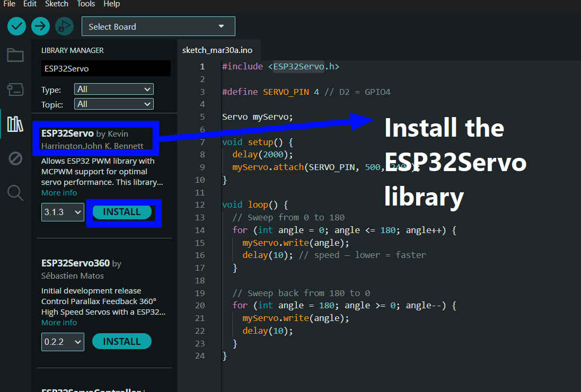This screenshot has width=581, height=392.
Task: Open the Type filter dropdown
Action: [114, 89]
